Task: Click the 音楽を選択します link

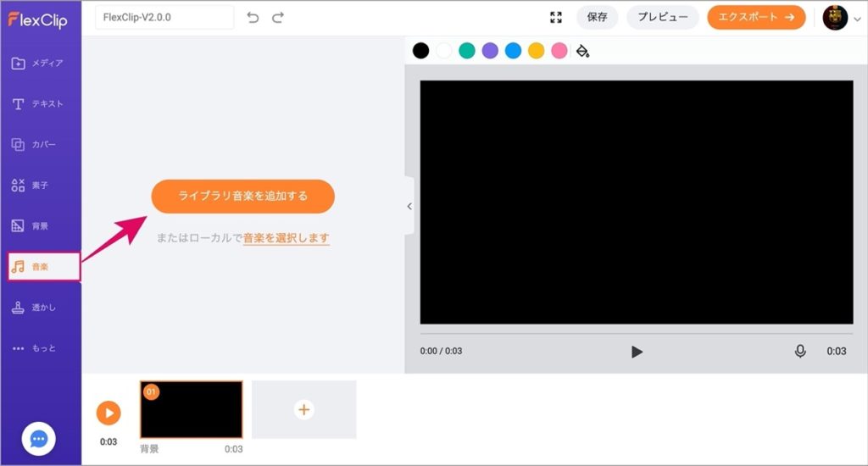Action: (x=287, y=238)
